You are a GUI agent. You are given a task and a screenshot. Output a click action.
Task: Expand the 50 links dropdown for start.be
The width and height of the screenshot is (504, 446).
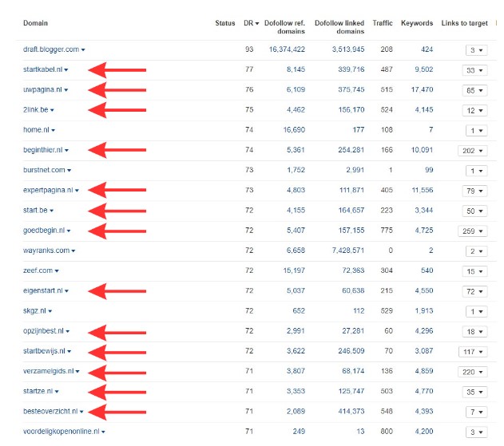pyautogui.click(x=474, y=211)
